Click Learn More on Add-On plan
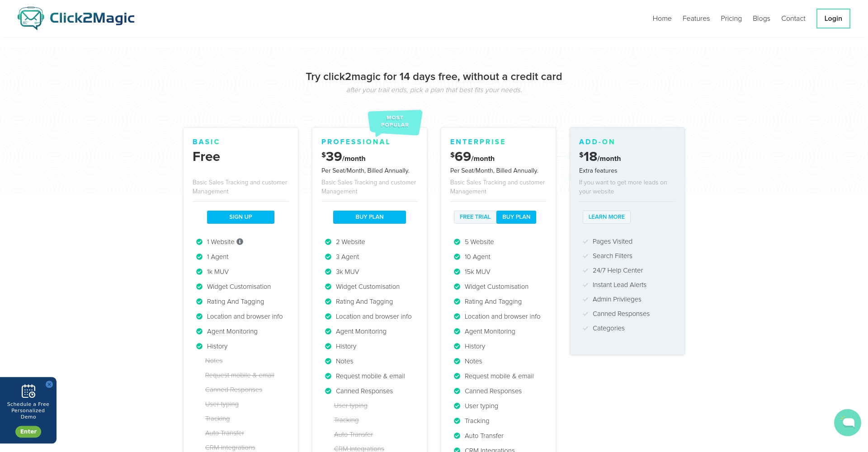The width and height of the screenshot is (868, 452). click(x=606, y=217)
